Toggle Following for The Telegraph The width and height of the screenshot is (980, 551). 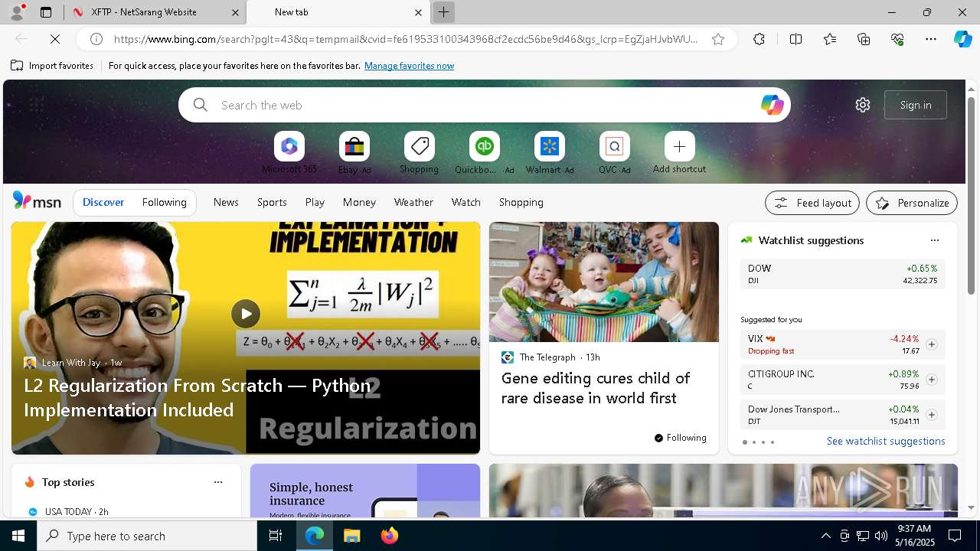coord(680,438)
